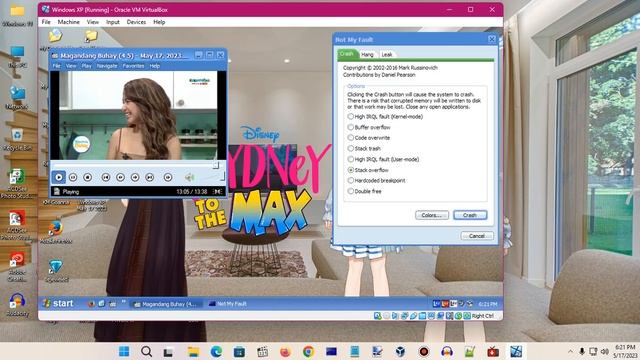Image resolution: width=640 pixels, height=360 pixels.
Task: Adjust the media player volume slider
Action: pyautogui.click(x=211, y=177)
